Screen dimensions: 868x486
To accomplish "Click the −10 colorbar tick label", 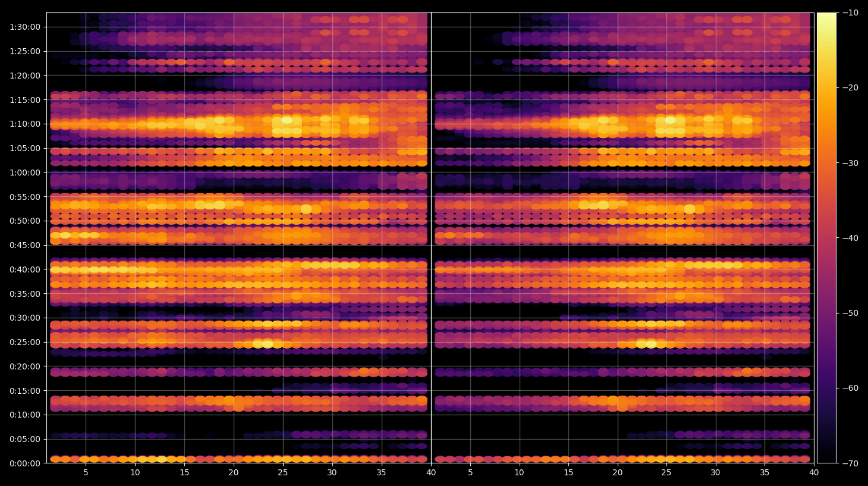I will click(x=850, y=12).
